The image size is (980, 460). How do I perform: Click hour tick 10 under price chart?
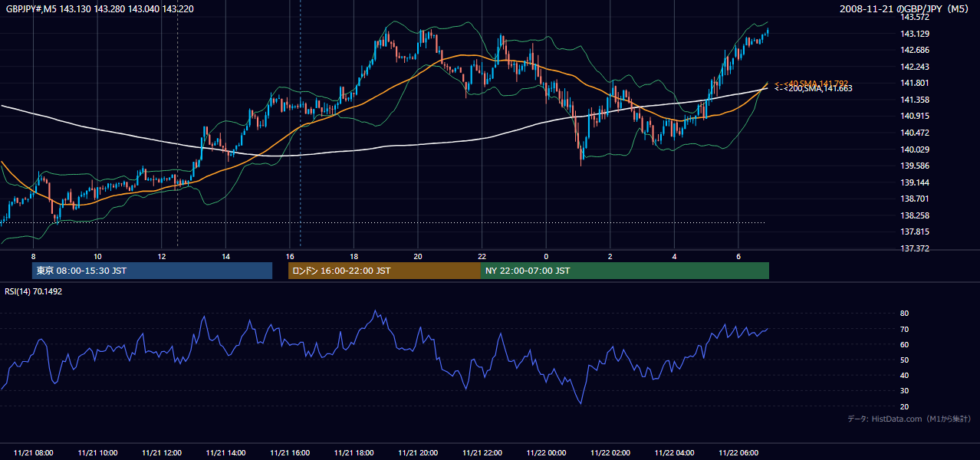click(x=97, y=256)
